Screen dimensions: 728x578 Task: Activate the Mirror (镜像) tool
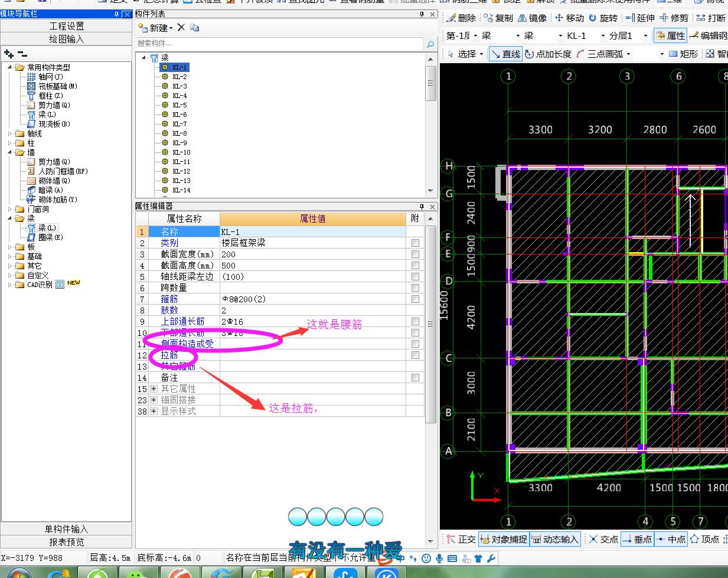532,18
